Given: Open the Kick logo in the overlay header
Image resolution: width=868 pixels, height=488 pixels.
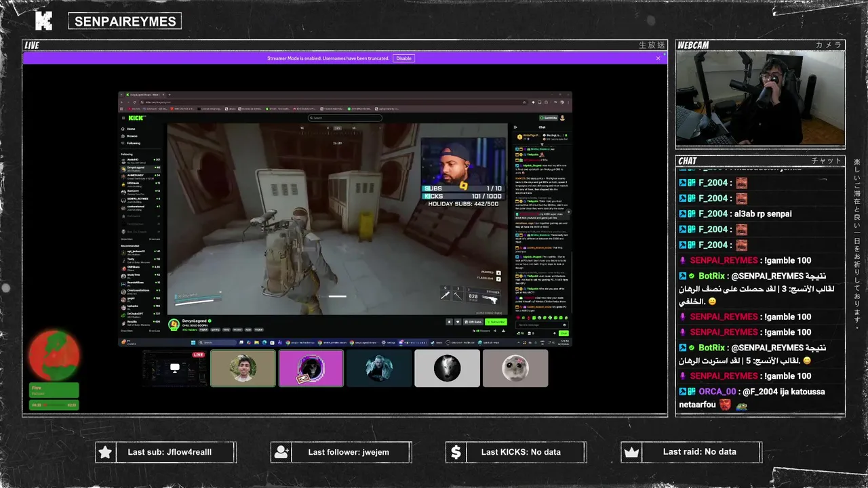Looking at the screenshot, I should coord(43,21).
